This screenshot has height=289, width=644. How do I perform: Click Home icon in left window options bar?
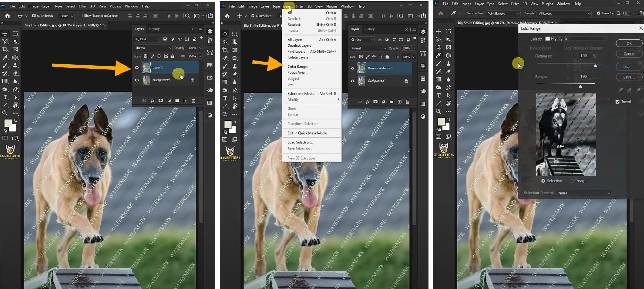click(x=7, y=16)
